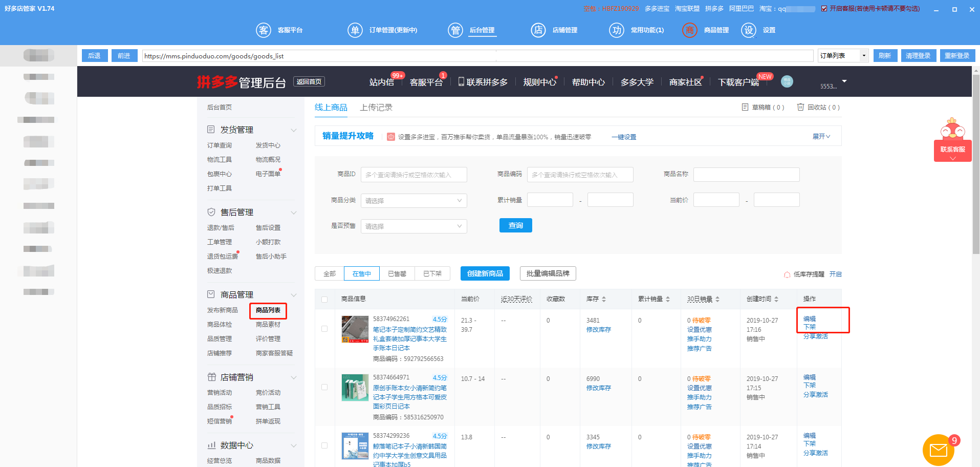Viewport: 980px width, 467px height.
Task: Click the 创建新商品 button
Action: 485,273
